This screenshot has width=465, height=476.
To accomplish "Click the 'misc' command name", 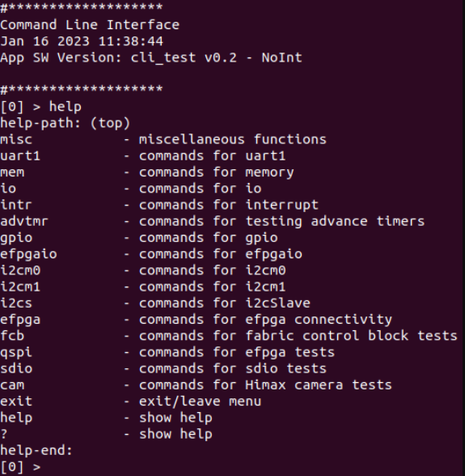I will tap(16, 139).
